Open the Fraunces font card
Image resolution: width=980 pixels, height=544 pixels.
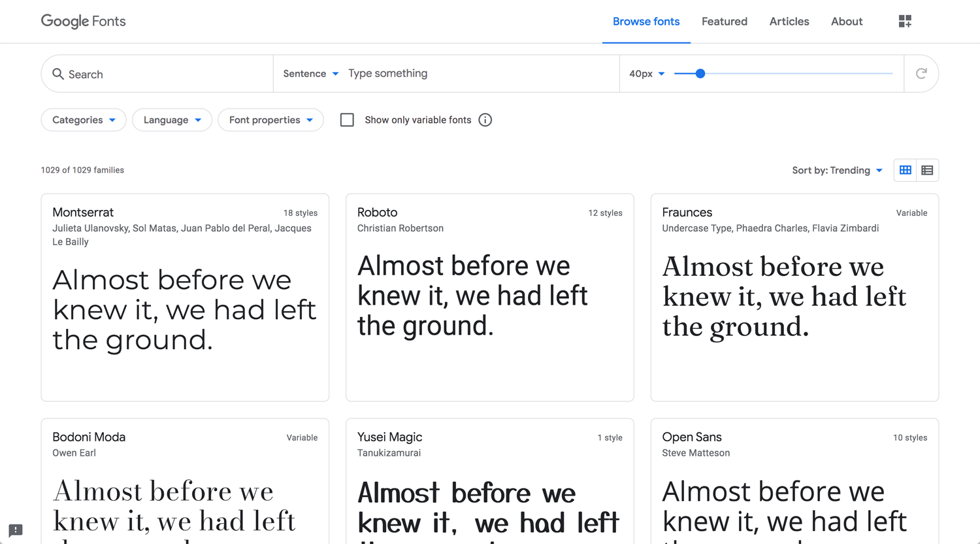[794, 297]
